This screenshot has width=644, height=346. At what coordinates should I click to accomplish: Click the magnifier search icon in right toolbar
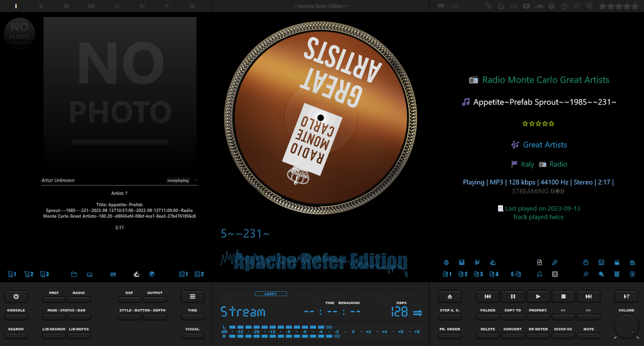pyautogui.click(x=601, y=274)
